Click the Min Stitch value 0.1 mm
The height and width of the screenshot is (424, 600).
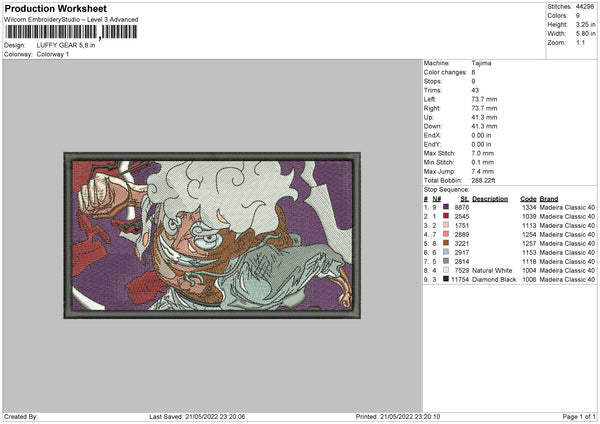483,162
